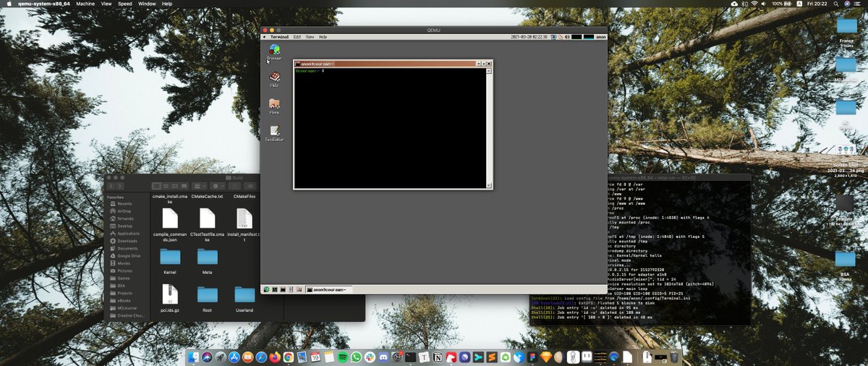868x366 pixels.
Task: Open the Finder action gear dropdown
Action: [218, 186]
